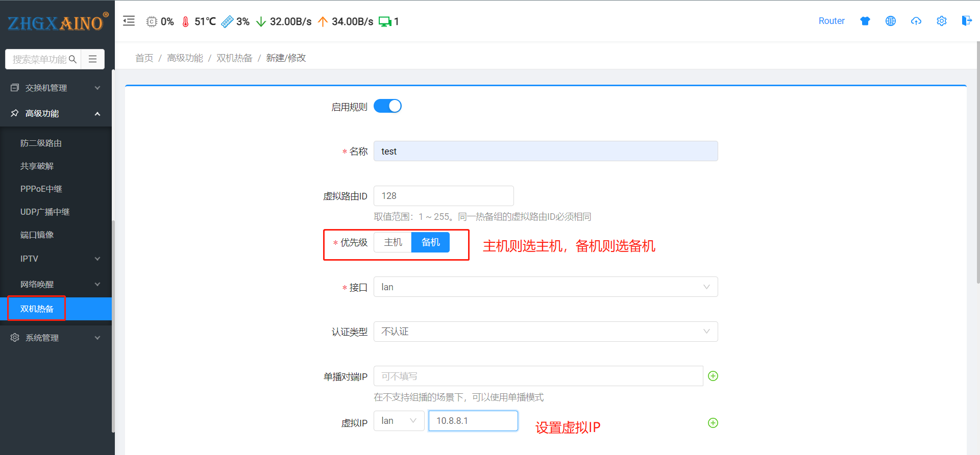
Task: Collapse the sidebar with the fold icon
Action: 129,21
